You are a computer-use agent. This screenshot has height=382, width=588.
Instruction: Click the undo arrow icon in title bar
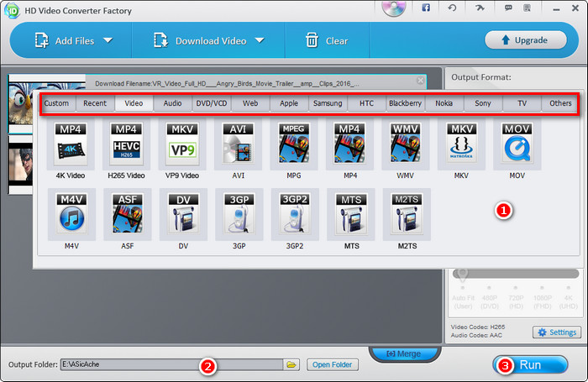click(x=452, y=8)
